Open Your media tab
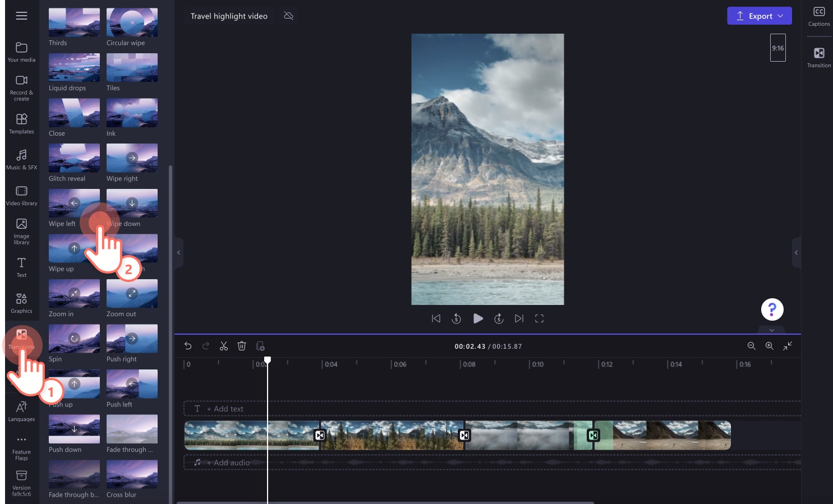 tap(21, 52)
